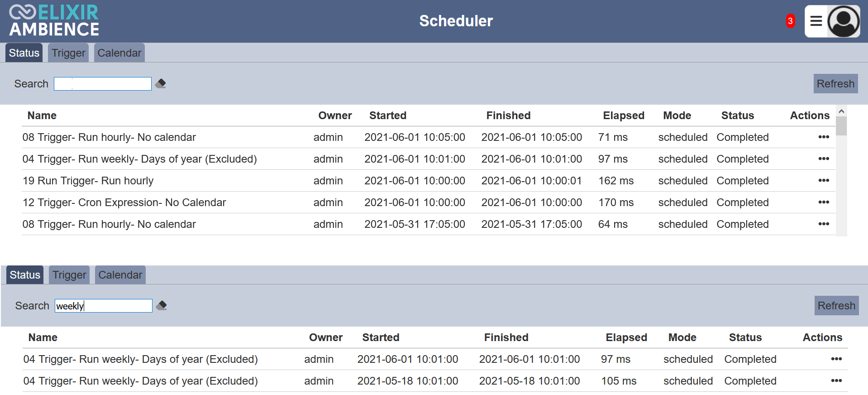The height and width of the screenshot is (395, 868).
Task: Open actions for 12 Trigger- Cron Expression row
Action: click(823, 202)
